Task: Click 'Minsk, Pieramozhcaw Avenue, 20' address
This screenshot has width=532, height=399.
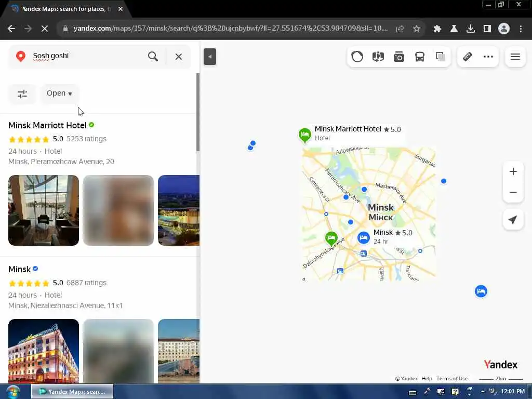Action: tap(61, 162)
